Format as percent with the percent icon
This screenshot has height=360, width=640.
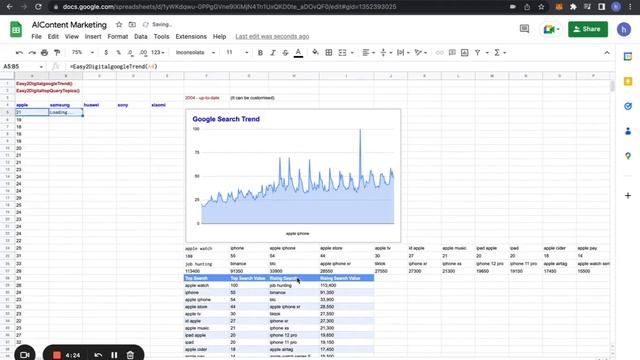click(x=118, y=53)
